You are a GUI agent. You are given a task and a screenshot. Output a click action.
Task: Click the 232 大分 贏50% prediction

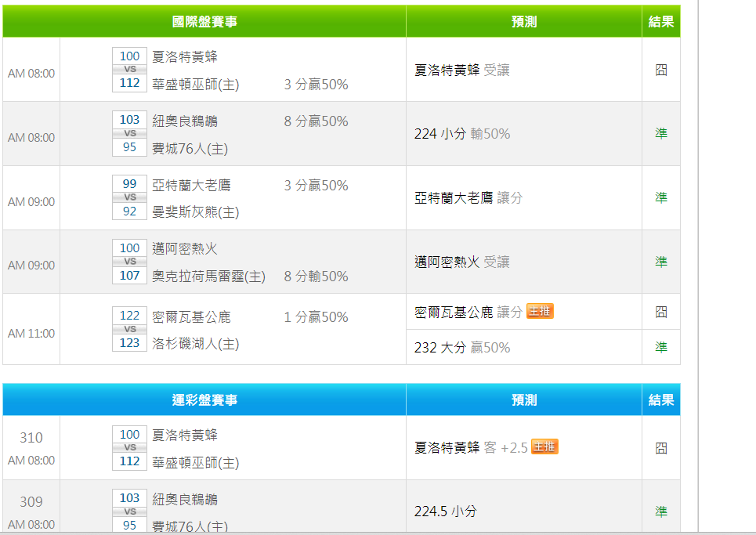pos(461,347)
